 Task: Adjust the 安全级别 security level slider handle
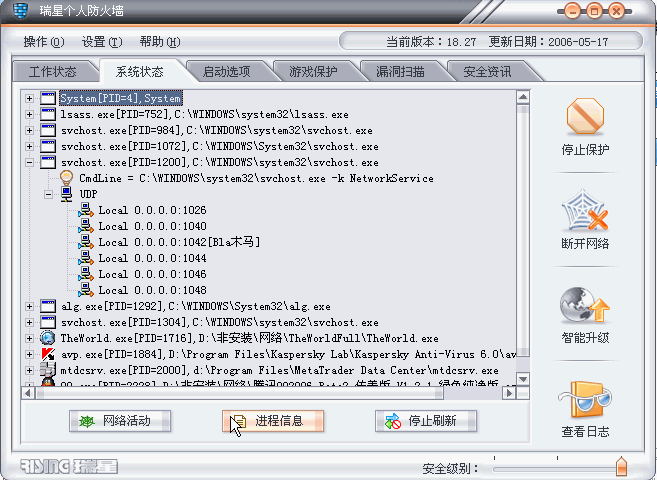tap(621, 466)
